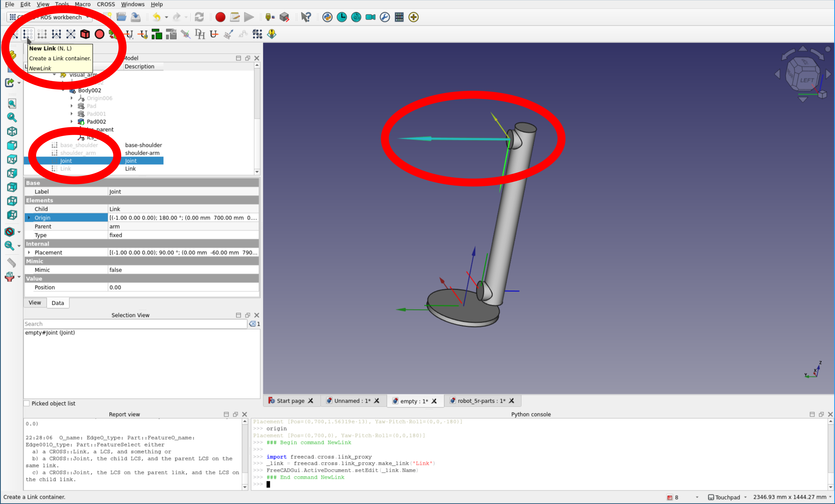Switch to the View property tab
Viewport: 835px width, 504px height.
click(35, 303)
